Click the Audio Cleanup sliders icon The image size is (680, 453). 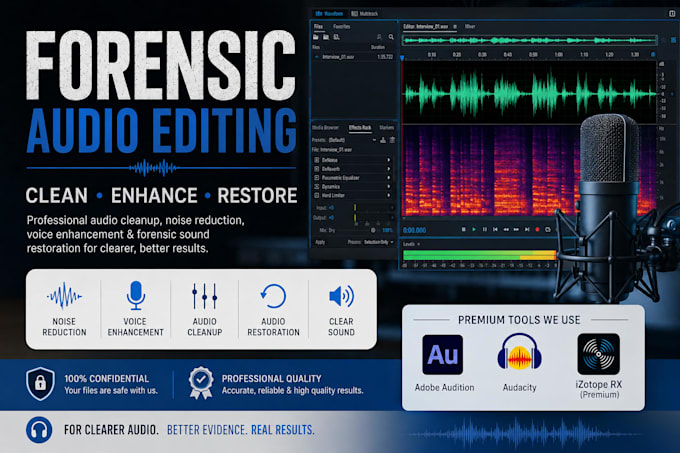(204, 296)
